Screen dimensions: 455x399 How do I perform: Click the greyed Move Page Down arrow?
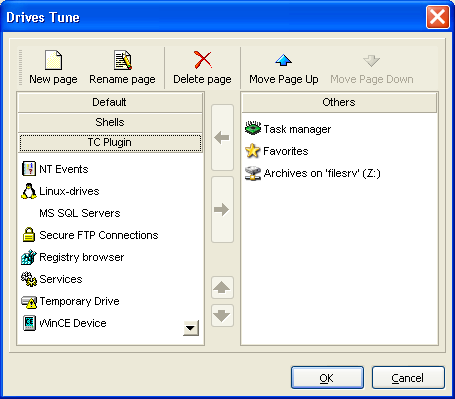click(x=371, y=61)
